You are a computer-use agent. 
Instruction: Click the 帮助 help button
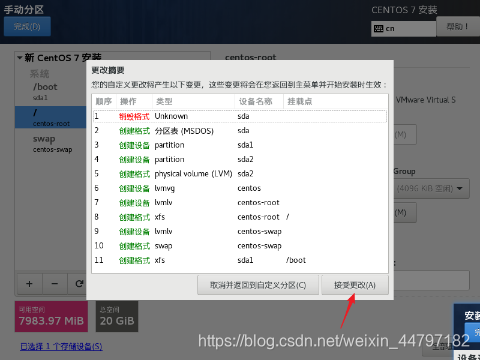tap(458, 26)
